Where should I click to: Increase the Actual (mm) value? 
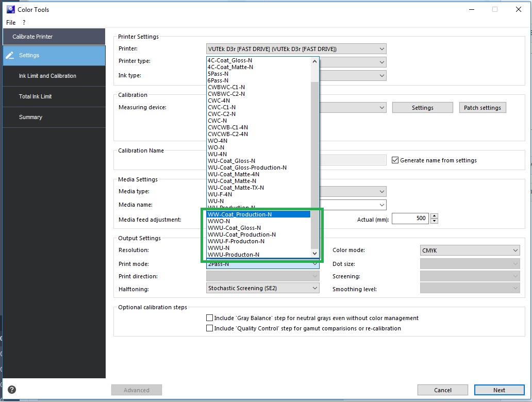pos(434,216)
